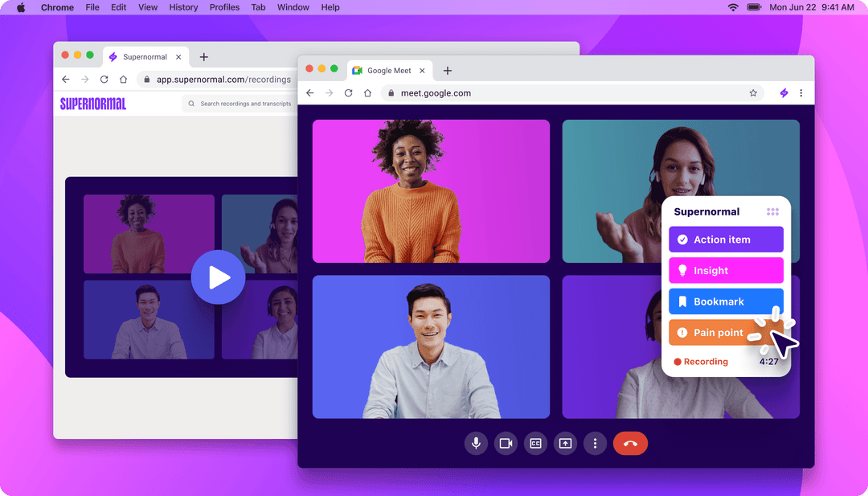Enable closed captions in the call
Image resolution: width=868 pixels, height=496 pixels.
(535, 443)
